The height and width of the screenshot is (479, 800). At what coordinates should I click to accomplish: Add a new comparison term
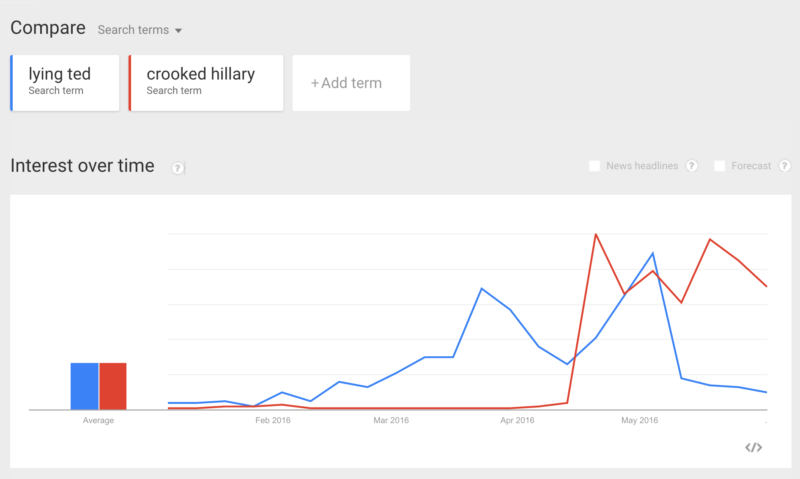(351, 83)
